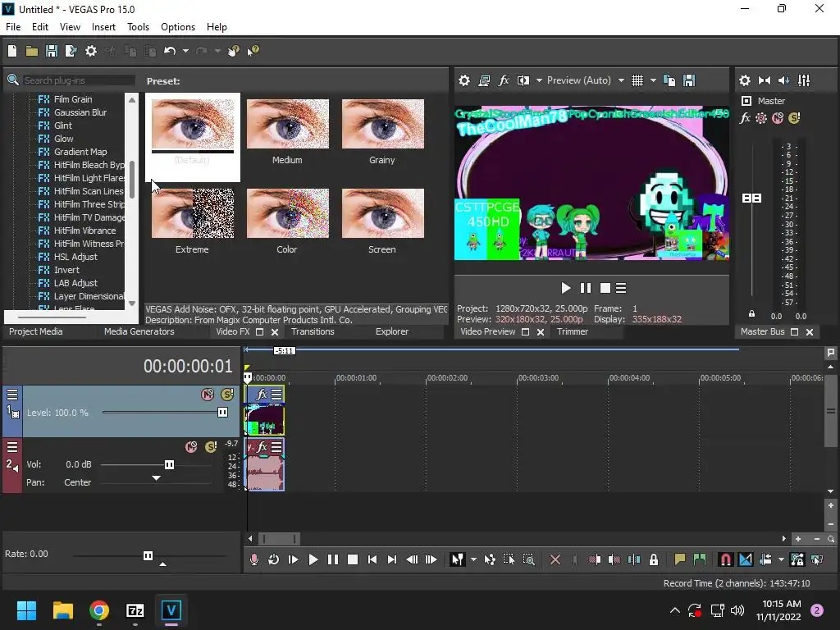This screenshot has width=840, height=630.
Task: Open the Render As toolbar icon
Action: coord(71,51)
